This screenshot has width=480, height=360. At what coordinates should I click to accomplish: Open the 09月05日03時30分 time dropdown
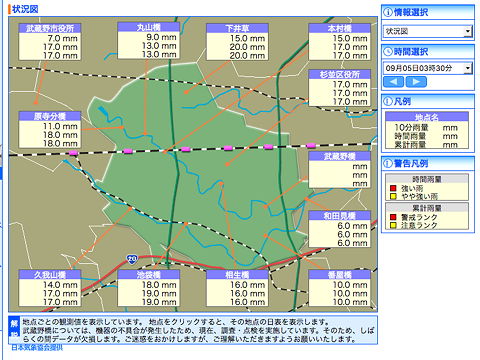pos(428,68)
